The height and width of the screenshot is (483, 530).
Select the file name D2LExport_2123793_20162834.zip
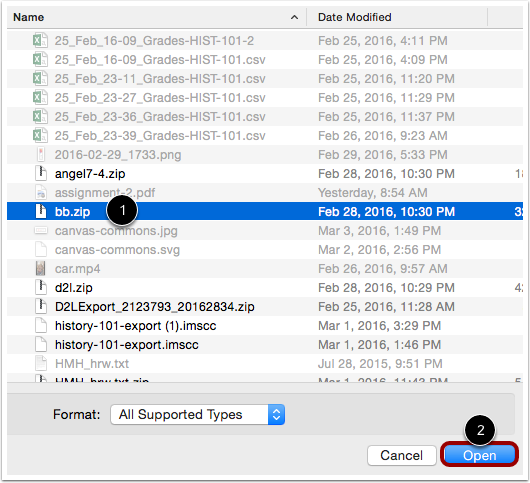point(155,307)
